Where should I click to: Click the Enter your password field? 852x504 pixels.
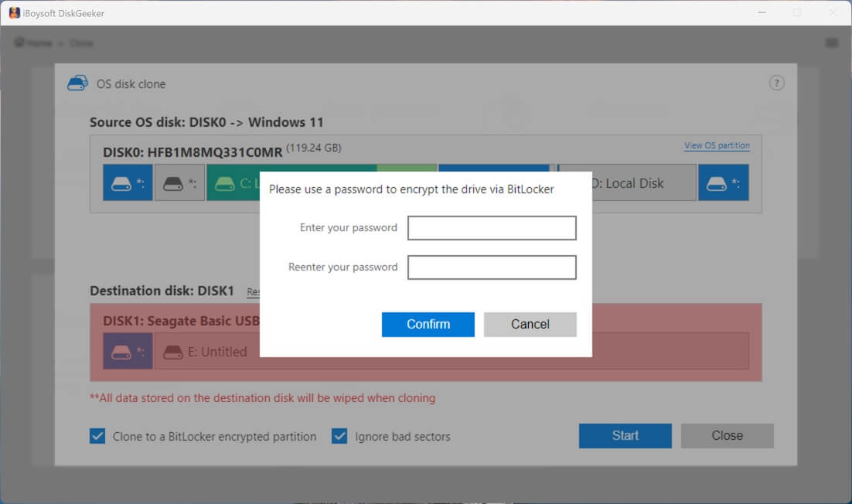pos(492,228)
